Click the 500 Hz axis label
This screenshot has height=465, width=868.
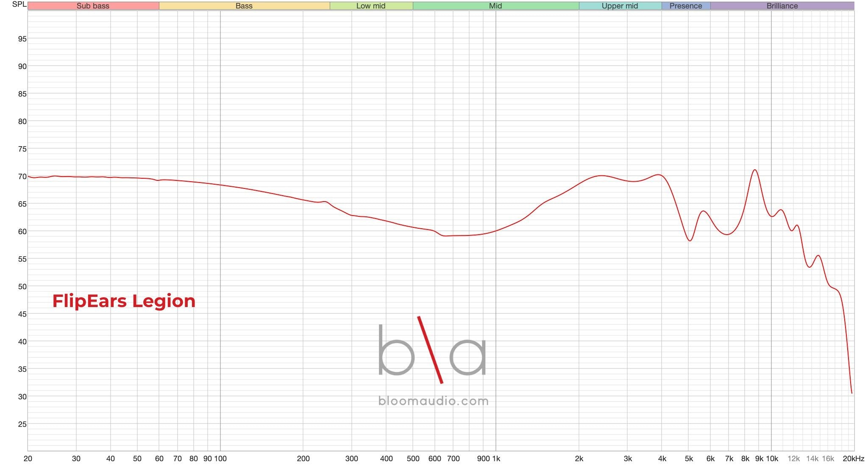point(413,459)
